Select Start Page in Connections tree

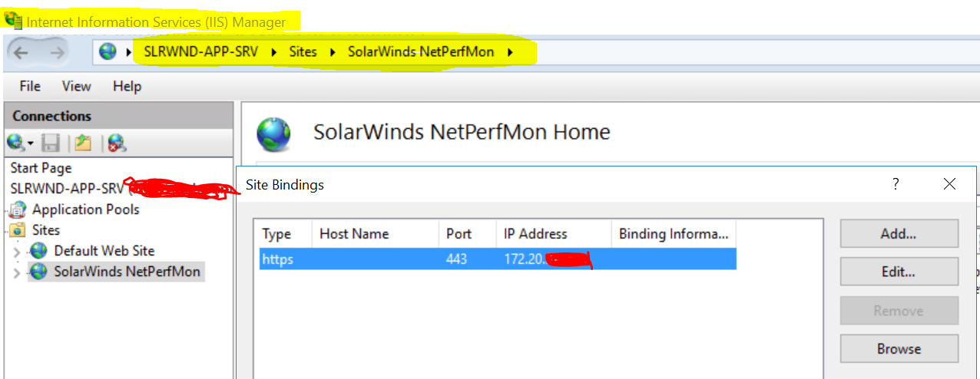tap(41, 168)
